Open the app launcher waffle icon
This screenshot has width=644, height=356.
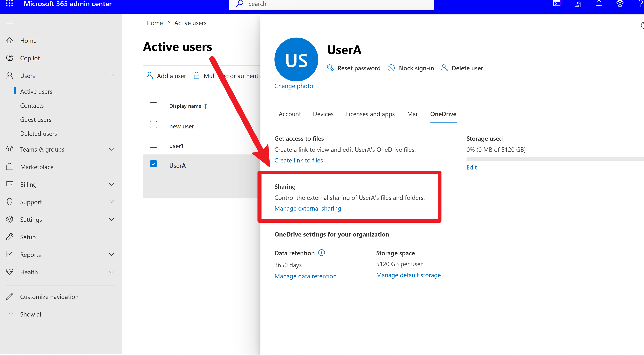9,4
